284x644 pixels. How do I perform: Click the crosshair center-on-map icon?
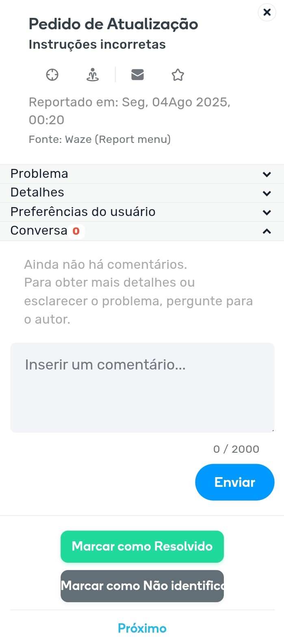[x=52, y=75]
